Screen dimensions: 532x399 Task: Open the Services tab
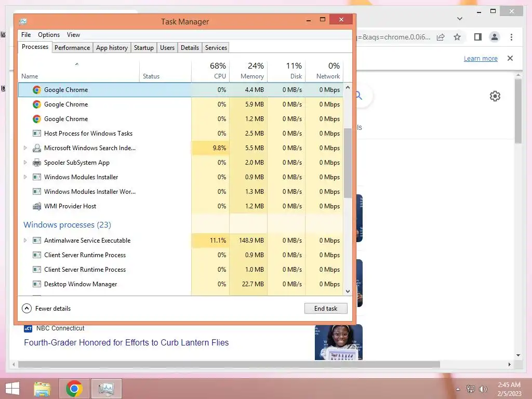point(216,48)
